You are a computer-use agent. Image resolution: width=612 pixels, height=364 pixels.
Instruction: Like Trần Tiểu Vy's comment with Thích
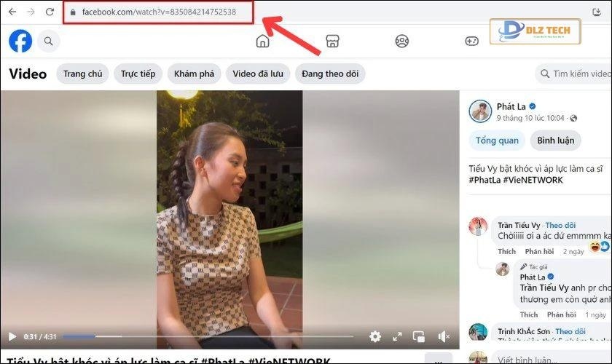click(x=506, y=252)
